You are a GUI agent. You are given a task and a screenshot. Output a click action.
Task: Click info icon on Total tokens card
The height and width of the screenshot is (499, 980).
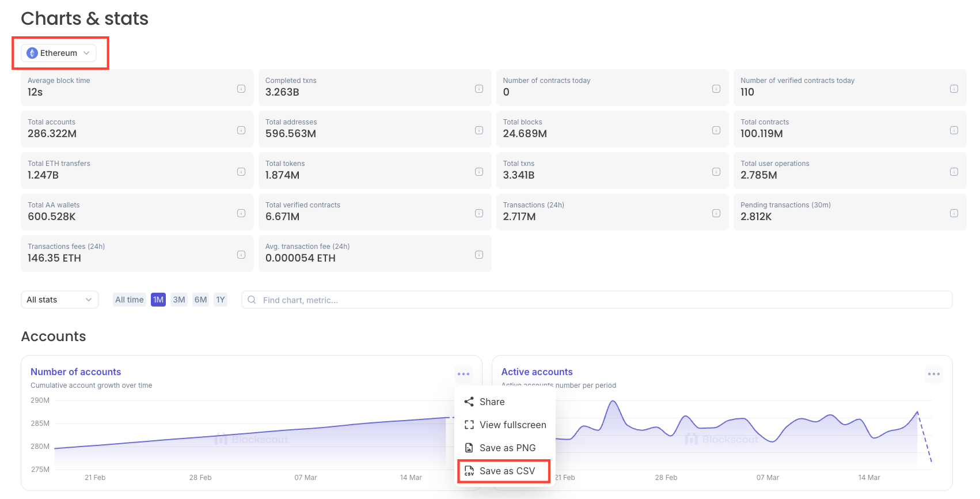[x=478, y=172]
